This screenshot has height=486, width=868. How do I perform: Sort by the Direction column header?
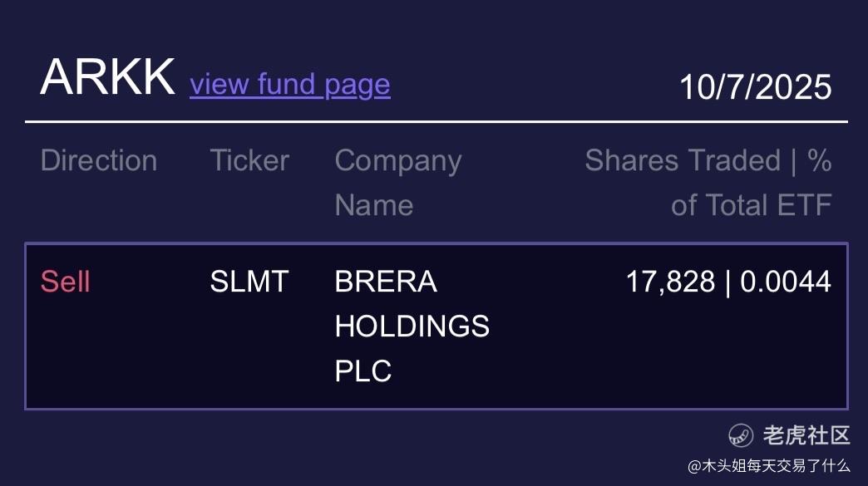click(x=98, y=160)
